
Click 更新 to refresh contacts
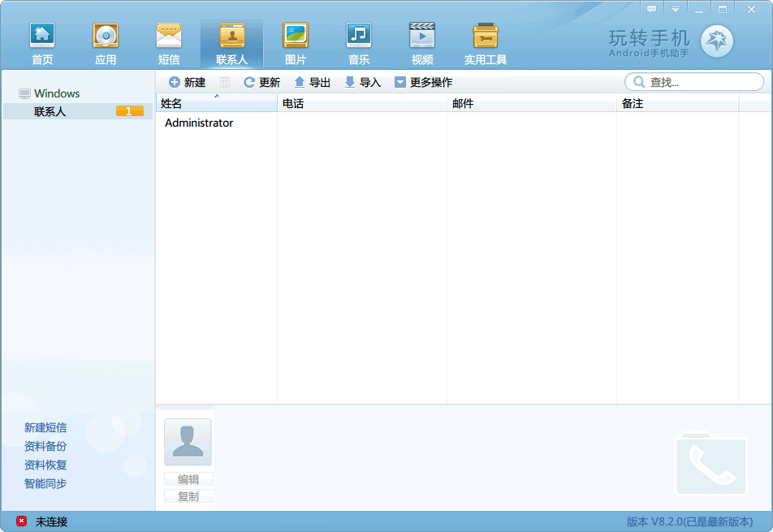(262, 82)
